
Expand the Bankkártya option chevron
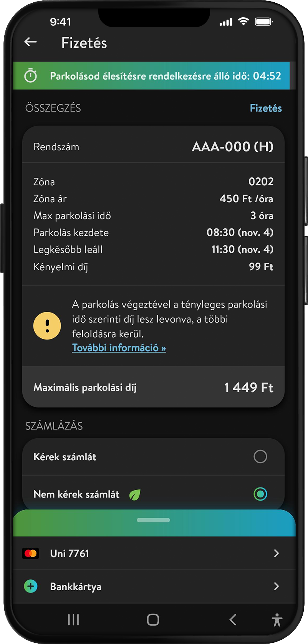[276, 586]
